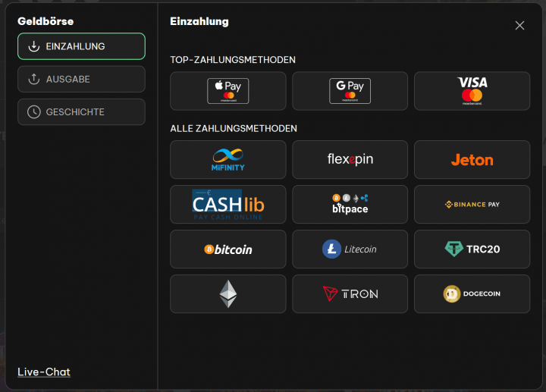Choose Dogecoin payment tile
This screenshot has height=392, width=546.
[x=472, y=294]
